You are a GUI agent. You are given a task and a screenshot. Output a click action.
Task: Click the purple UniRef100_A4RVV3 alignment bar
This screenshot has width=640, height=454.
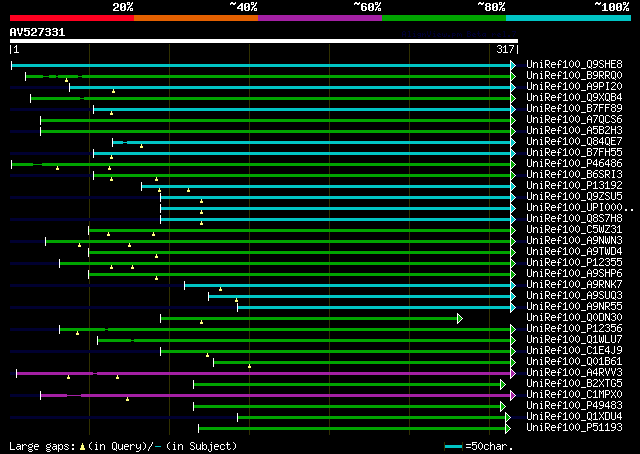(264, 374)
